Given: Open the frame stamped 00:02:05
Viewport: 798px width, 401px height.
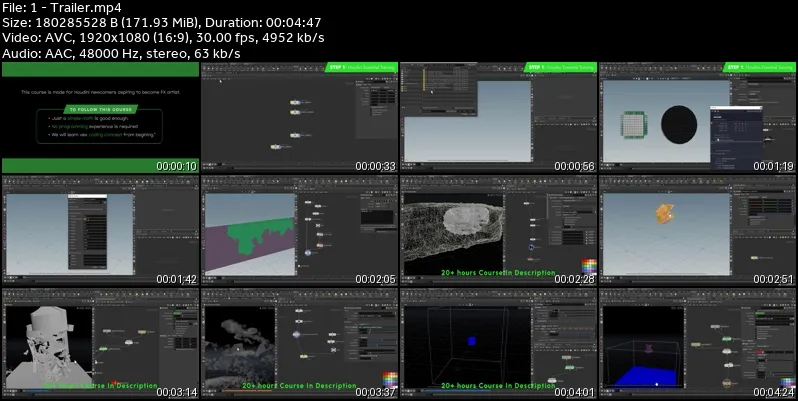Looking at the screenshot, I should (299, 231).
